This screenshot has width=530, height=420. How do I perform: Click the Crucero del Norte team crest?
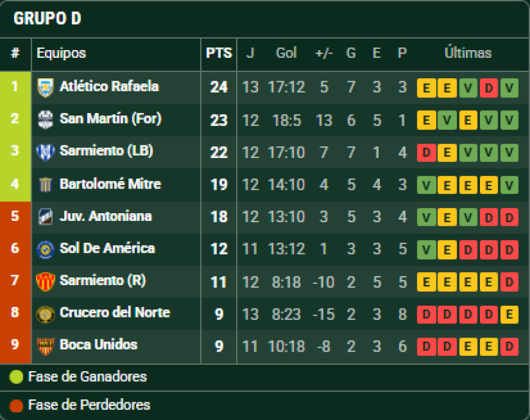click(45, 313)
